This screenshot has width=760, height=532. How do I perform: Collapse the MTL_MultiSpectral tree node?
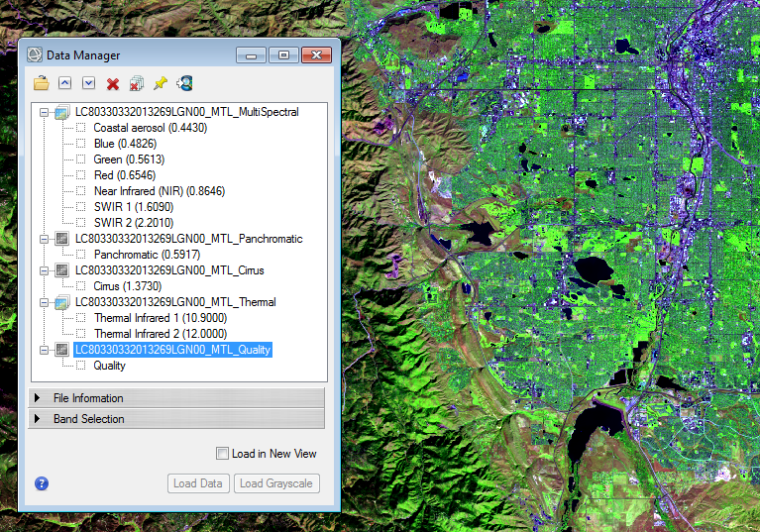[x=45, y=112]
